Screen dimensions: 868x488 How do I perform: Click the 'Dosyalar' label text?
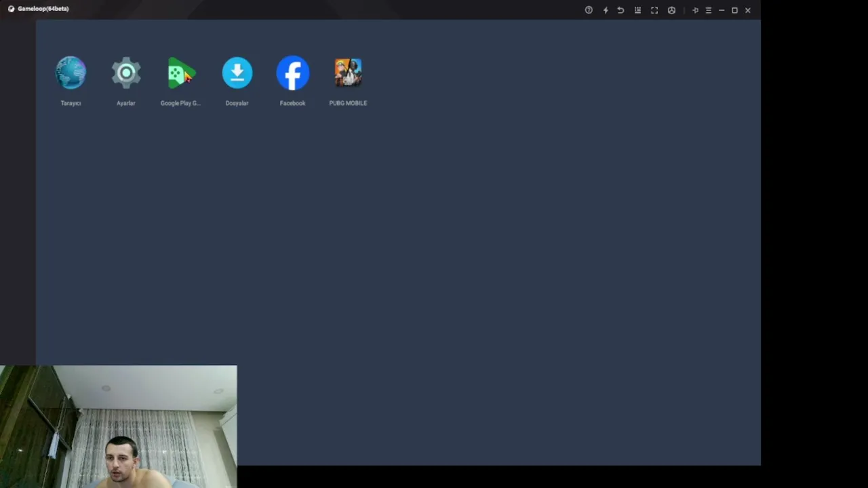tap(237, 103)
